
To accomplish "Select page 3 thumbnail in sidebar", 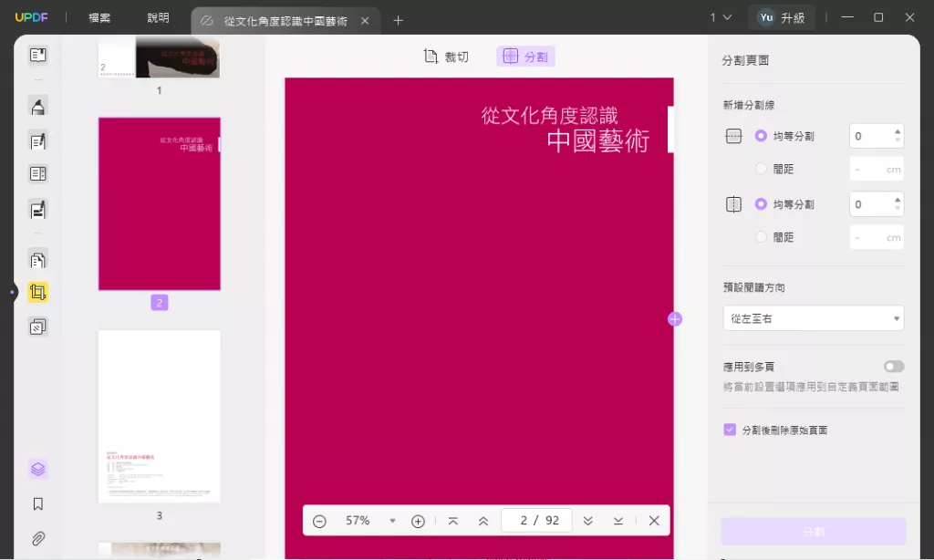I will pos(159,416).
